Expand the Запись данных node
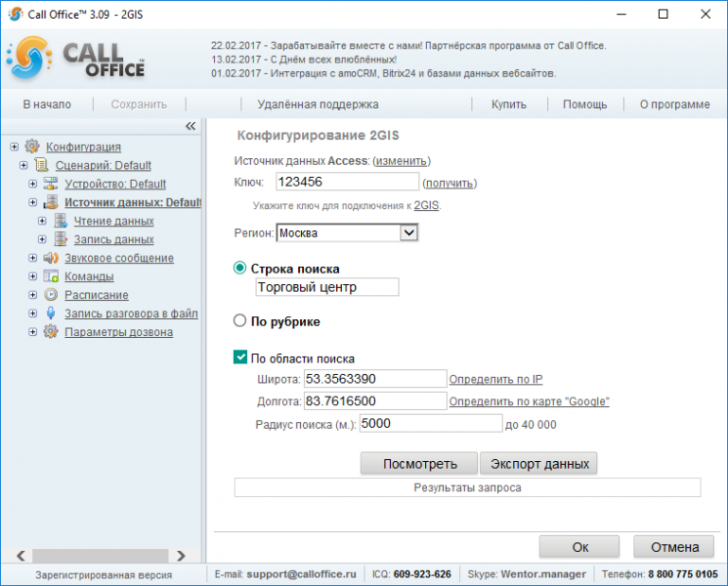 [x=42, y=239]
